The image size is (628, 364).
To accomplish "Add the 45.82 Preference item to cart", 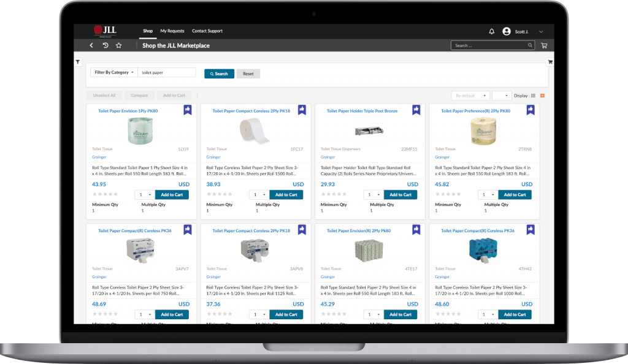I will 515,195.
